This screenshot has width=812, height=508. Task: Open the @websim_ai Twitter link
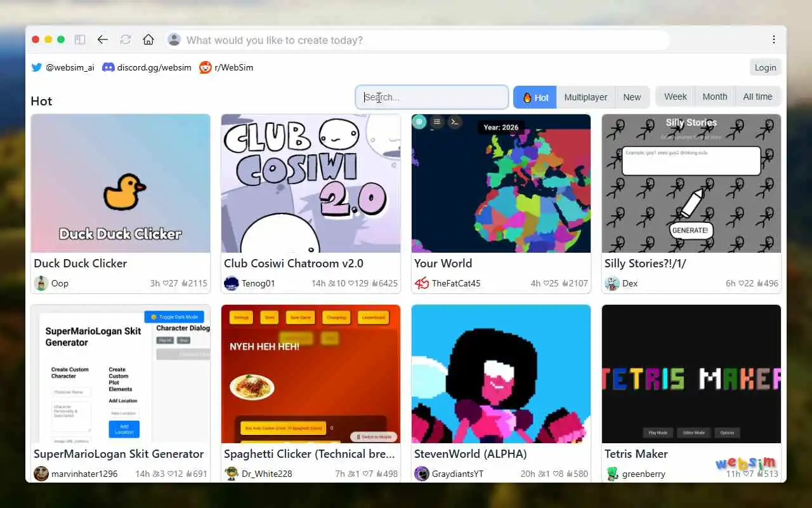point(63,67)
